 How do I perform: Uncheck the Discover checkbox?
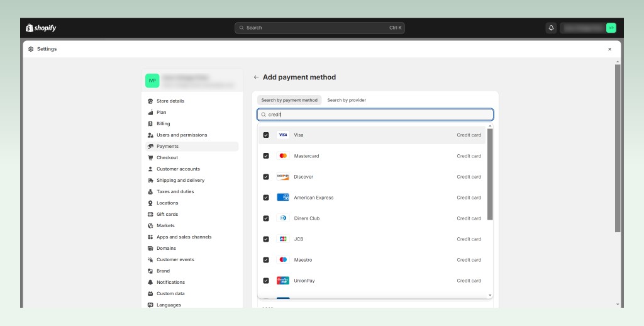(x=266, y=177)
